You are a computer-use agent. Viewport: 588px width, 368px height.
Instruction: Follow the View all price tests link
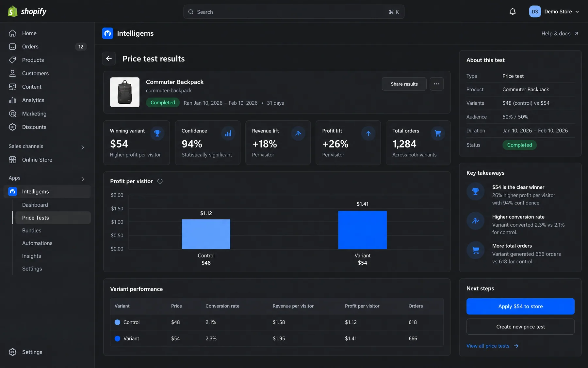point(492,346)
